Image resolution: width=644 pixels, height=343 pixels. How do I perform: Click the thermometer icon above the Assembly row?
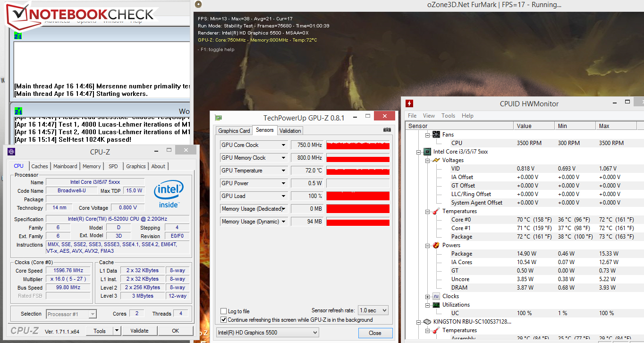pos(436,330)
